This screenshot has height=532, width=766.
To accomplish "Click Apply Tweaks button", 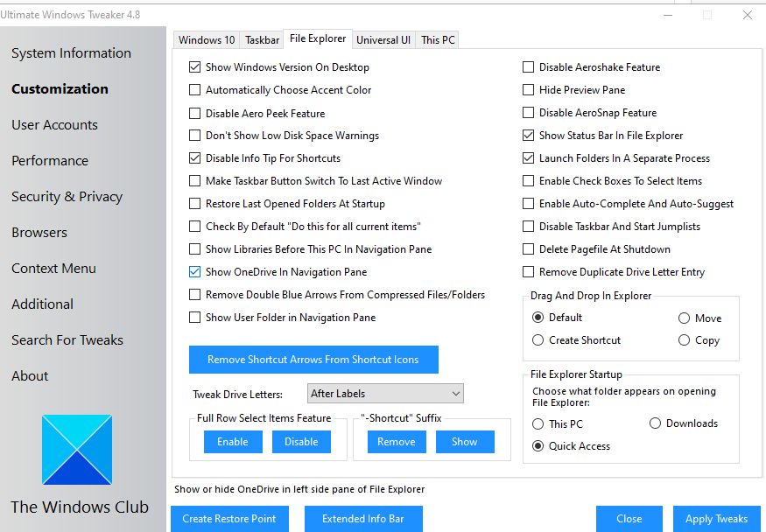I will 717,519.
